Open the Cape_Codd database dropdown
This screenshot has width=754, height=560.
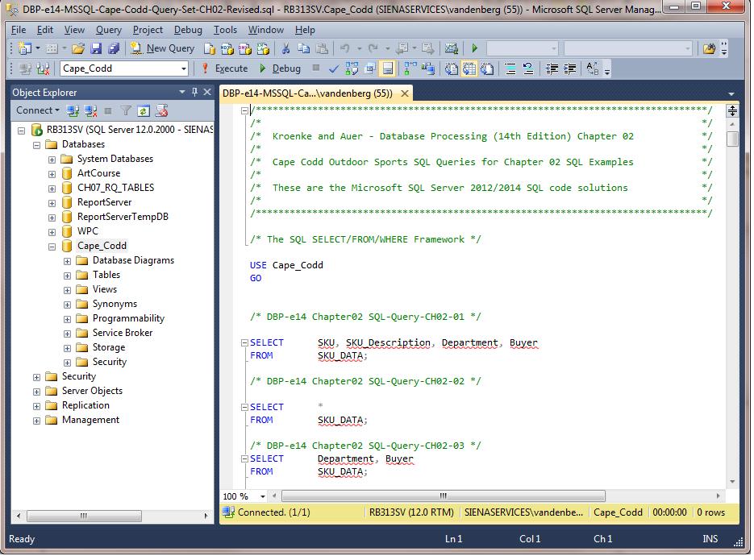[183, 69]
